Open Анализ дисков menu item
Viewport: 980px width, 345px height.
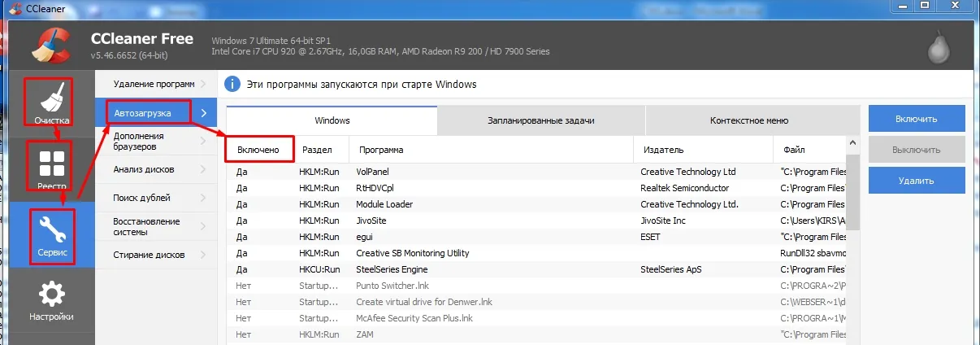(x=156, y=169)
